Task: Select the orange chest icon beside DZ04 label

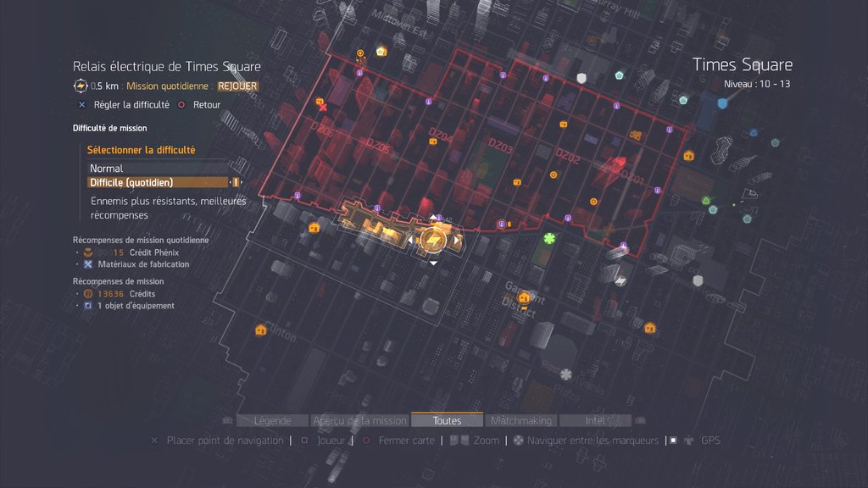Action: pos(433,141)
